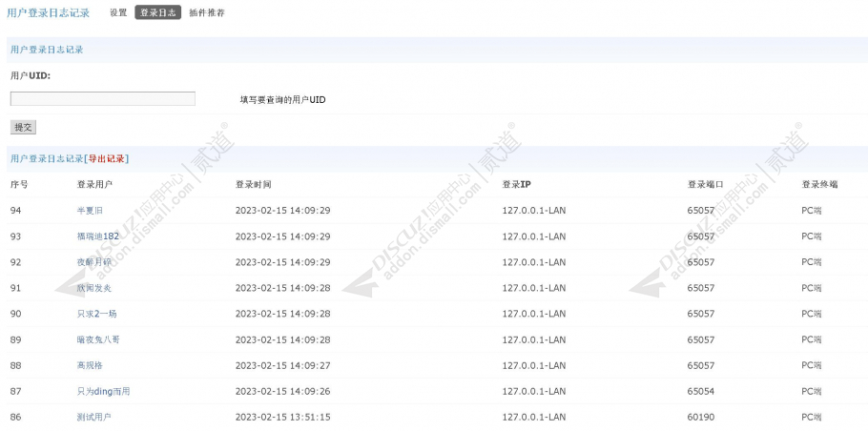Viewport: 868px width, 431px height.
Task: Select the login time 2023-02-15 14:09:26
Action: 283,391
